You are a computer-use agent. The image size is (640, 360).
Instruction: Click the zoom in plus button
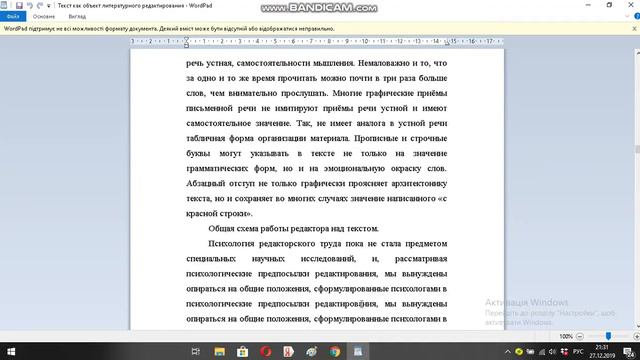click(x=636, y=336)
